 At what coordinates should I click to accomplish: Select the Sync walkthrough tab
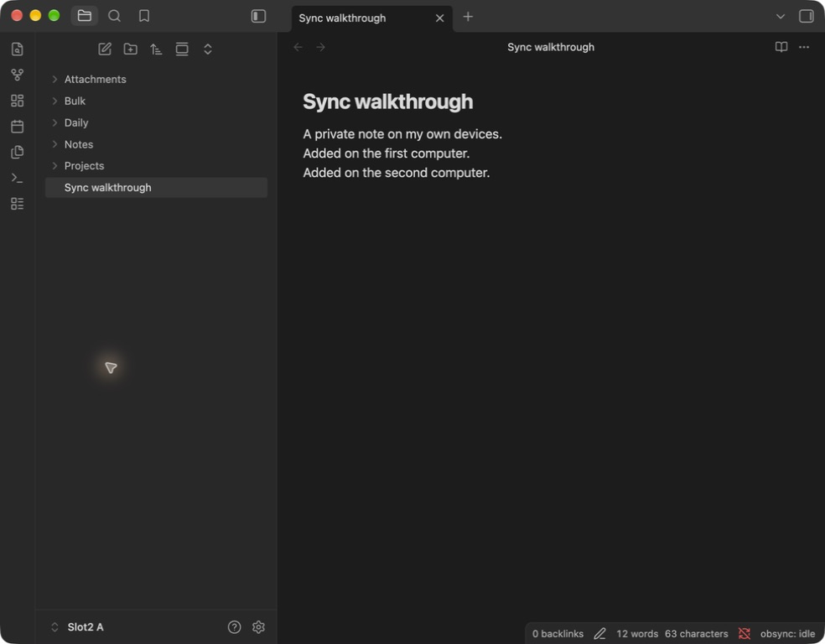pos(372,18)
